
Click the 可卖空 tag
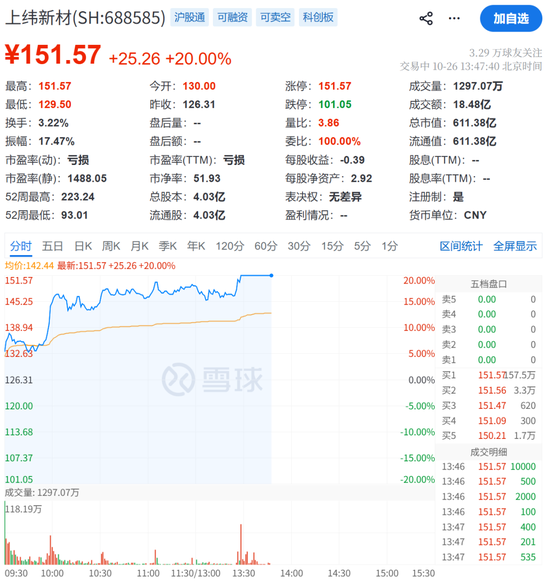click(275, 17)
